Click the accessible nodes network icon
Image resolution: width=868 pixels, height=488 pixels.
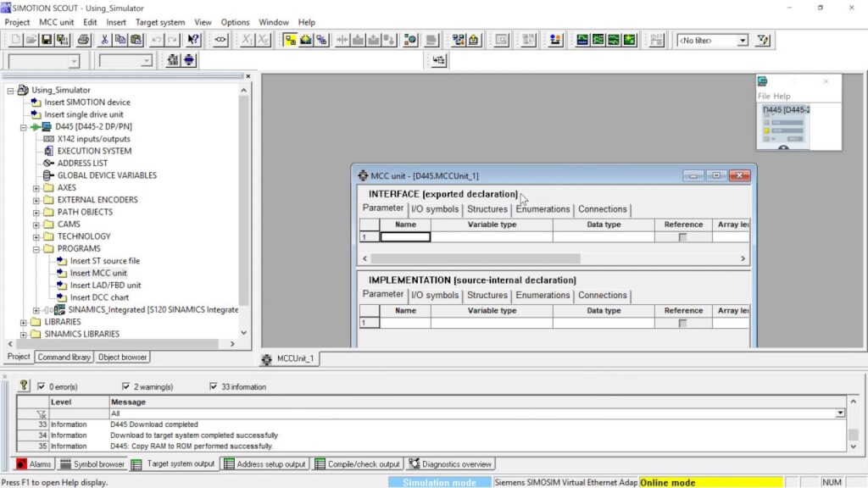458,40
